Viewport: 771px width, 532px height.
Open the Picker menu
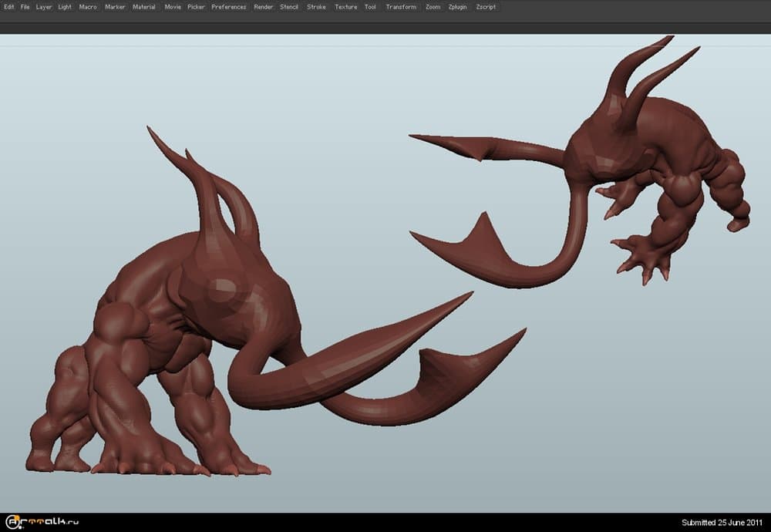tap(196, 7)
